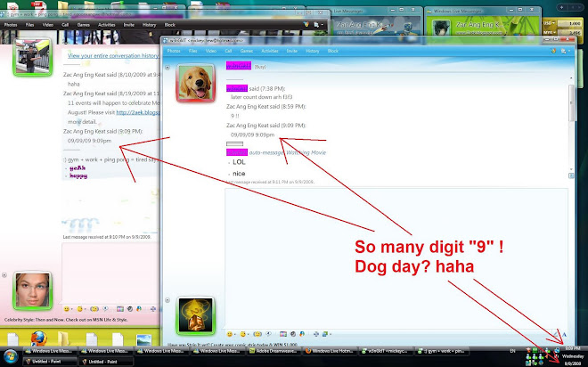Open Activities menu in front chat window
Screen dimensions: 588x367
pos(269,51)
